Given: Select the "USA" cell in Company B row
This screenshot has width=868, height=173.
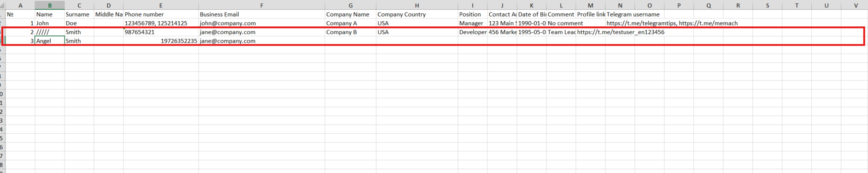Looking at the screenshot, I should point(417,32).
